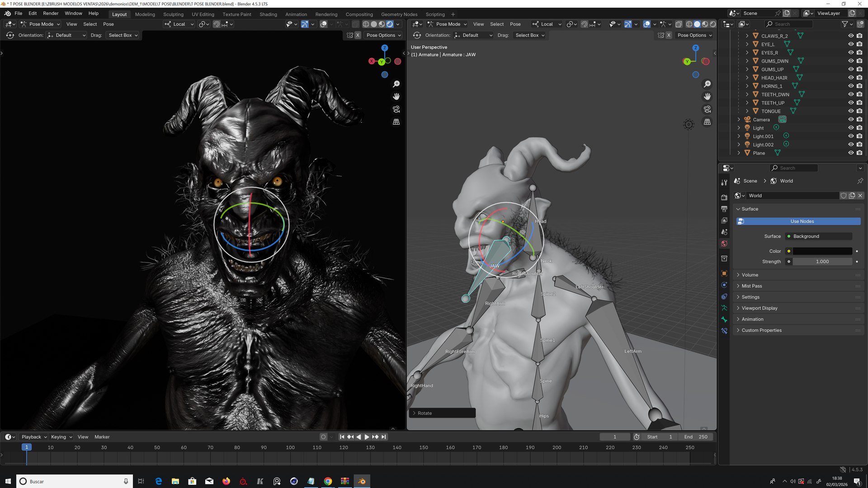This screenshot has width=868, height=488.
Task: Hide TONGUE object with eye icon
Action: coord(851,111)
